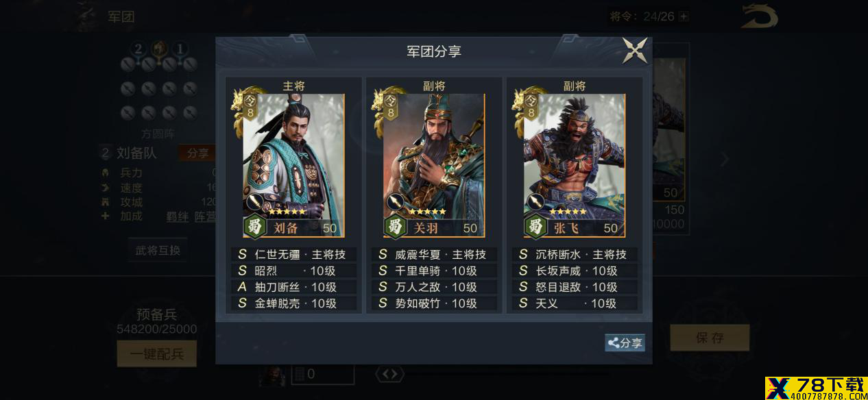Click the 一键配兵 button
Screen dimensions: 868x400
(x=157, y=354)
